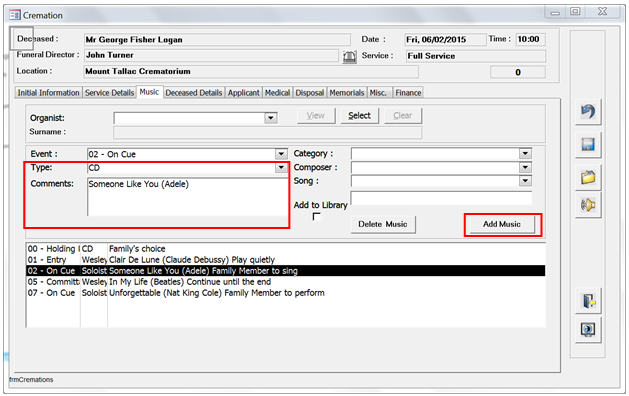The image size is (629, 396).
Task: Select the Music tab
Action: tap(149, 92)
